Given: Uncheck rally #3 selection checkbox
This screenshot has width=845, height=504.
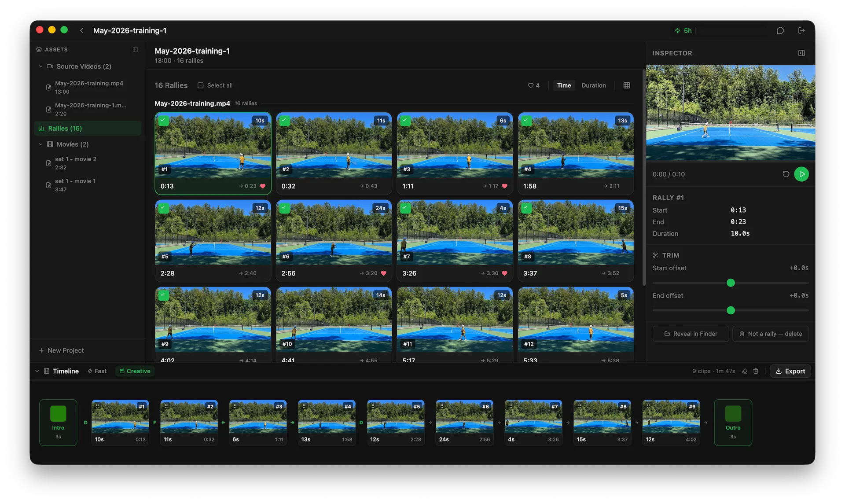Looking at the screenshot, I should click(x=405, y=121).
